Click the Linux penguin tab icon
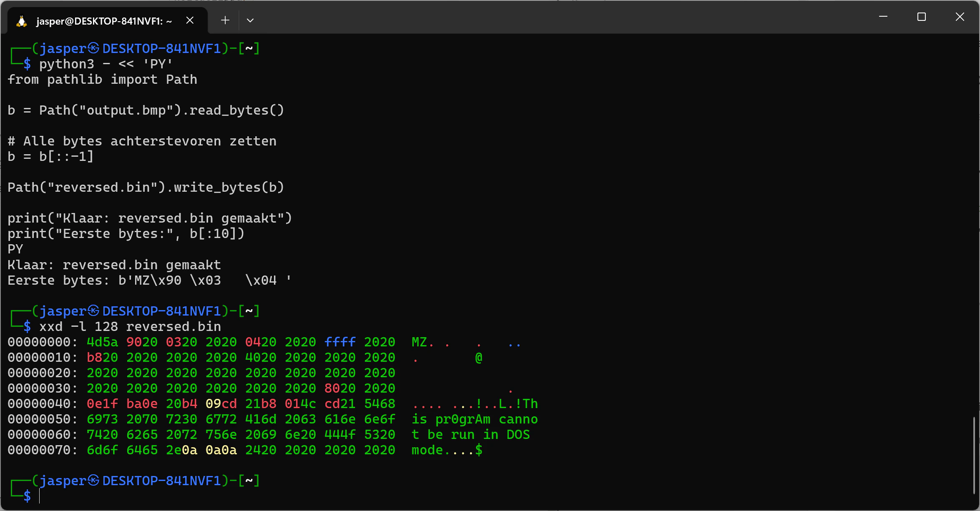This screenshot has width=980, height=511. pos(22,21)
